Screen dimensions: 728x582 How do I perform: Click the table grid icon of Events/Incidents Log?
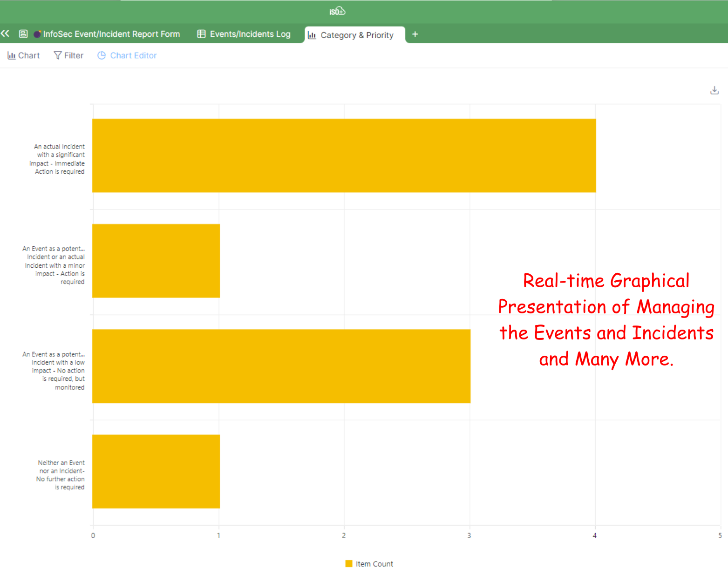(x=201, y=34)
